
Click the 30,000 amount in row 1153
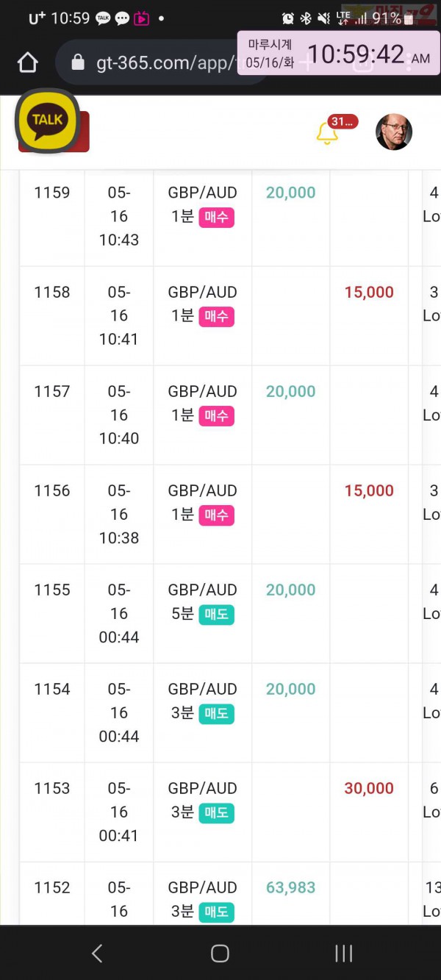tap(369, 789)
